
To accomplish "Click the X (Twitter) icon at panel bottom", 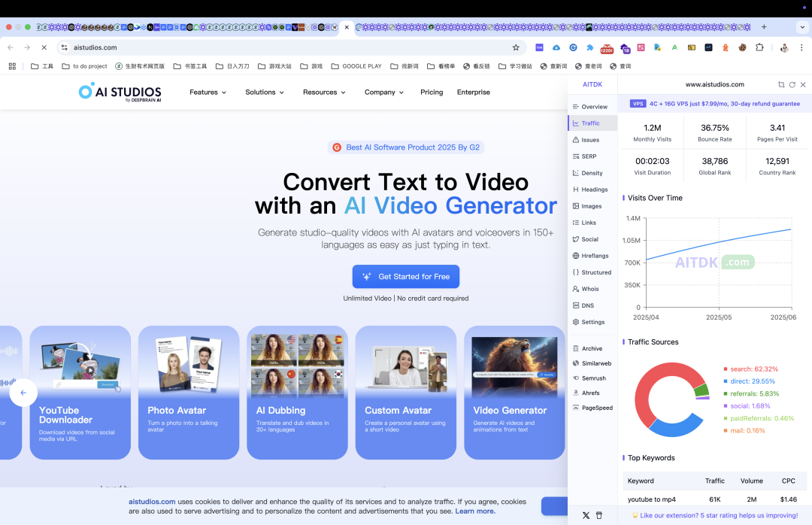I will (x=586, y=516).
